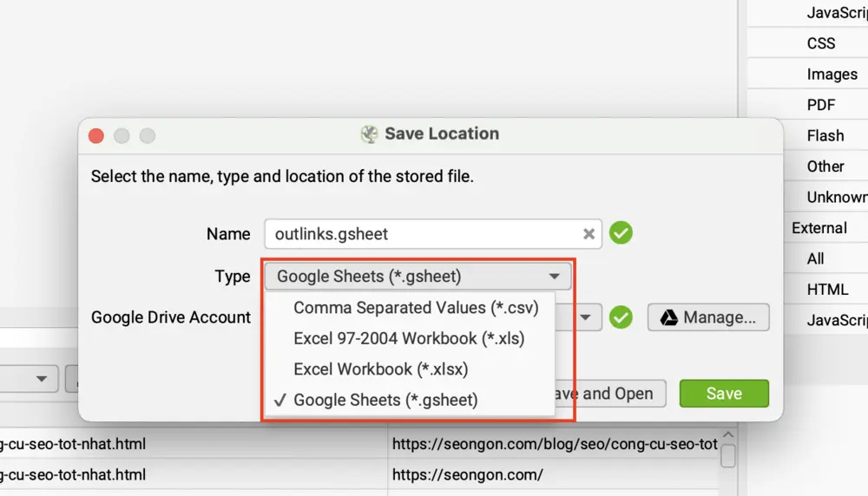Select PDF in the right sidebar
This screenshot has height=496, width=868.
(820, 105)
